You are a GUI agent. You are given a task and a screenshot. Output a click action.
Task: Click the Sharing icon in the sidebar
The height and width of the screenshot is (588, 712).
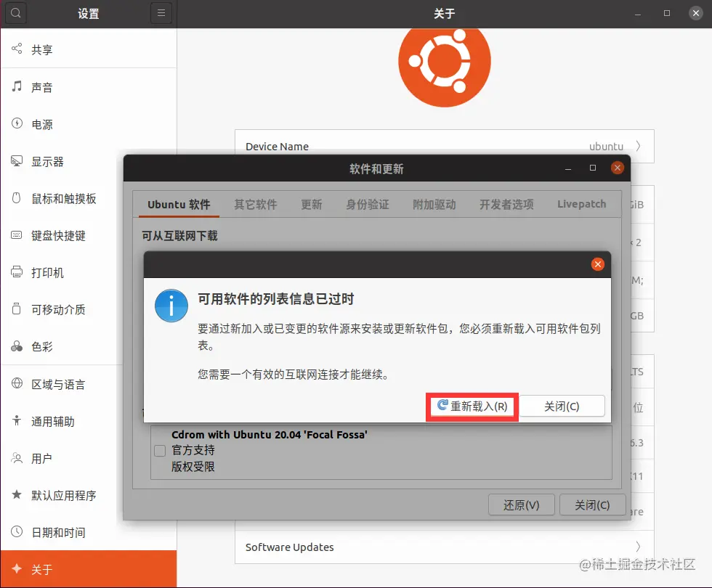click(x=17, y=49)
